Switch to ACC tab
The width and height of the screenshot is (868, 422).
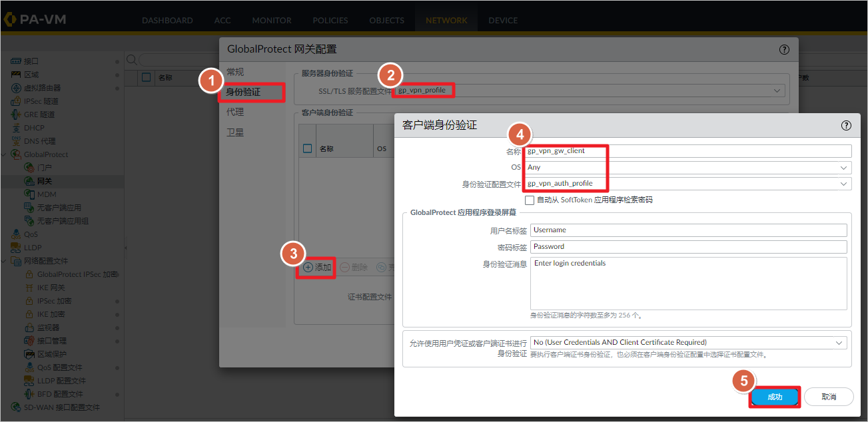[222, 21]
